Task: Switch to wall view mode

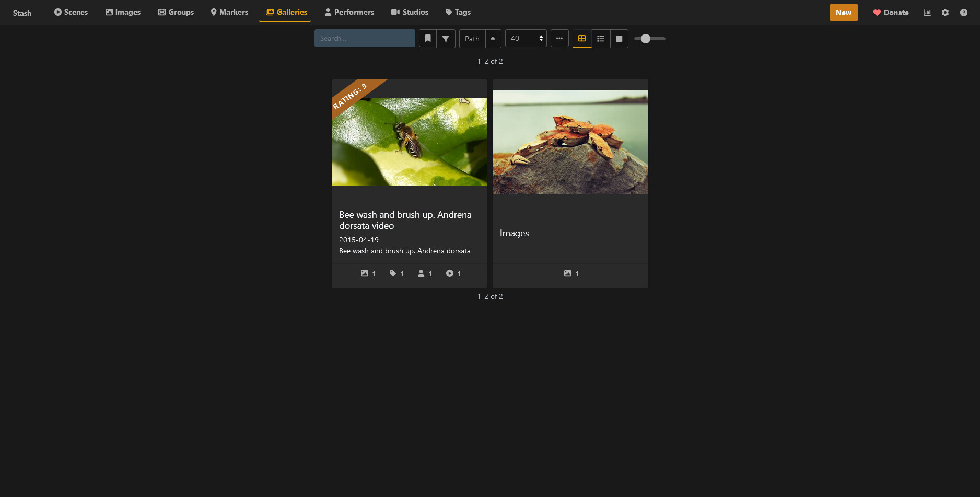Action: [x=619, y=38]
